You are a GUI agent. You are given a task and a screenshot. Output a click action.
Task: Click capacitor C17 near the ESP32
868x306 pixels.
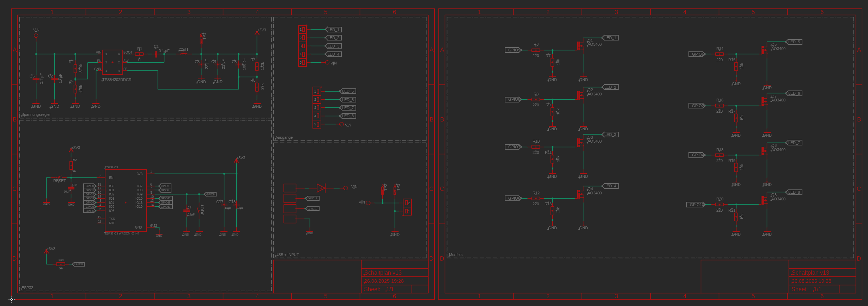tap(224, 205)
